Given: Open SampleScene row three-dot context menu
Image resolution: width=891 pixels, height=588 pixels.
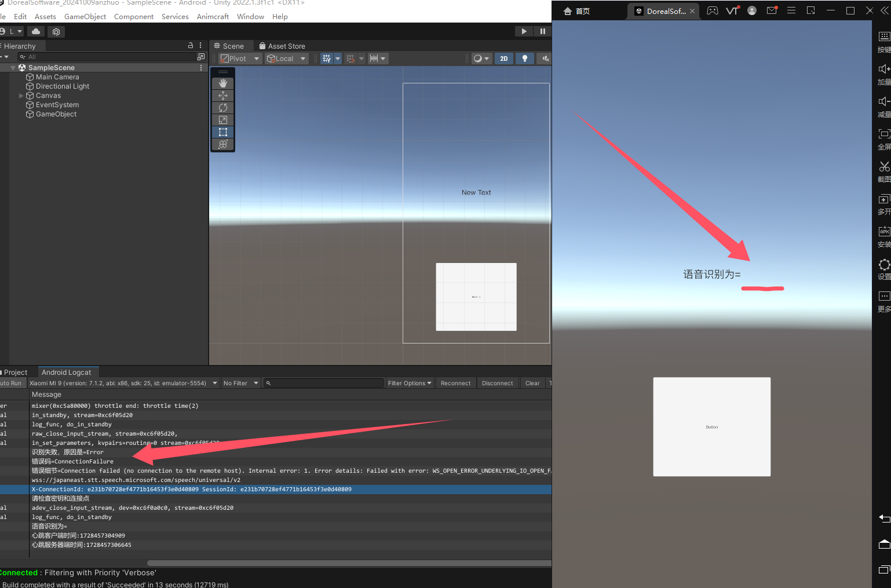Looking at the screenshot, I should pos(201,68).
